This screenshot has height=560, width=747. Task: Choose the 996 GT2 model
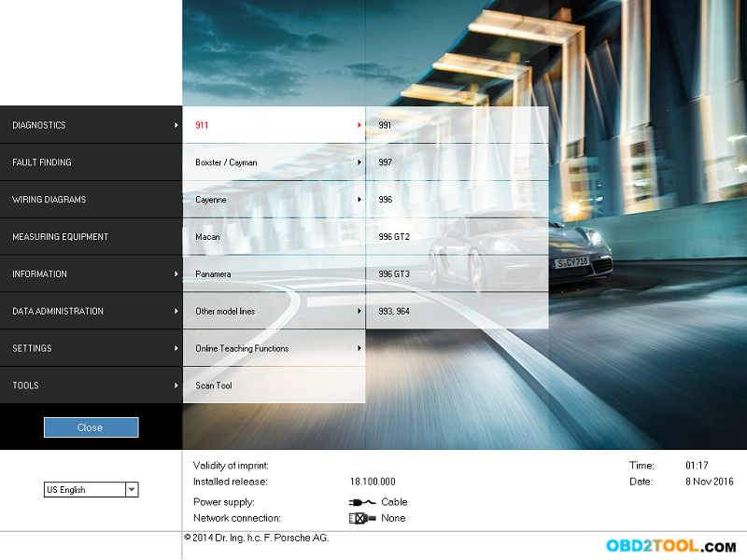[x=458, y=236]
